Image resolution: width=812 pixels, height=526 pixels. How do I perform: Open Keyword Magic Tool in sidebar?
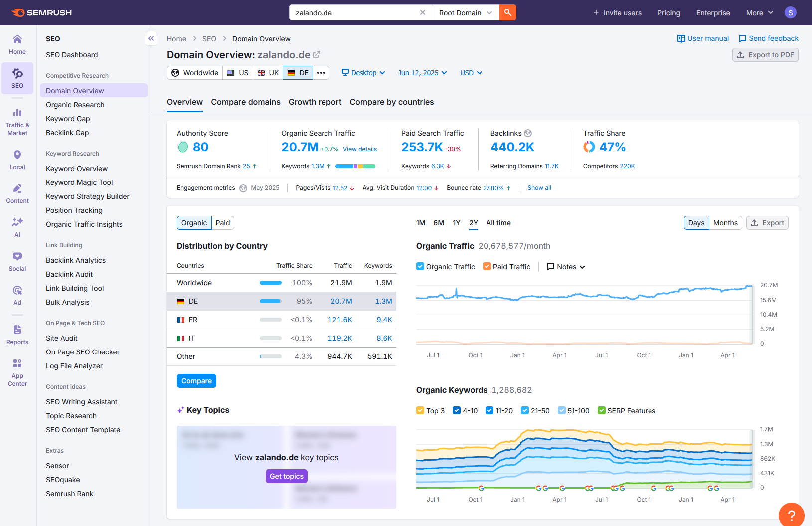(79, 182)
